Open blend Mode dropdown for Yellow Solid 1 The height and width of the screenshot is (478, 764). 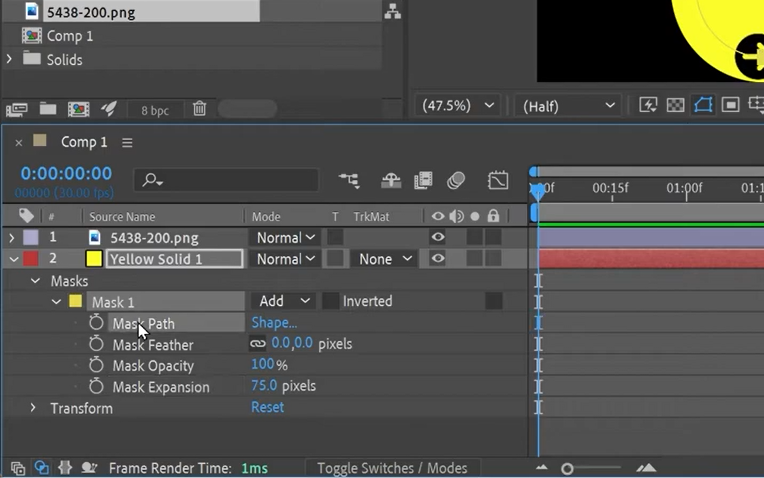(285, 259)
